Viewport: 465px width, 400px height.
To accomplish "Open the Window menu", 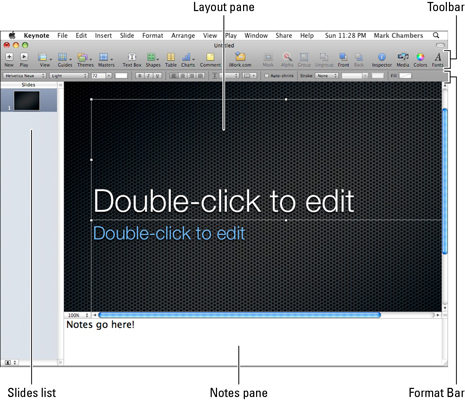I will click(256, 35).
